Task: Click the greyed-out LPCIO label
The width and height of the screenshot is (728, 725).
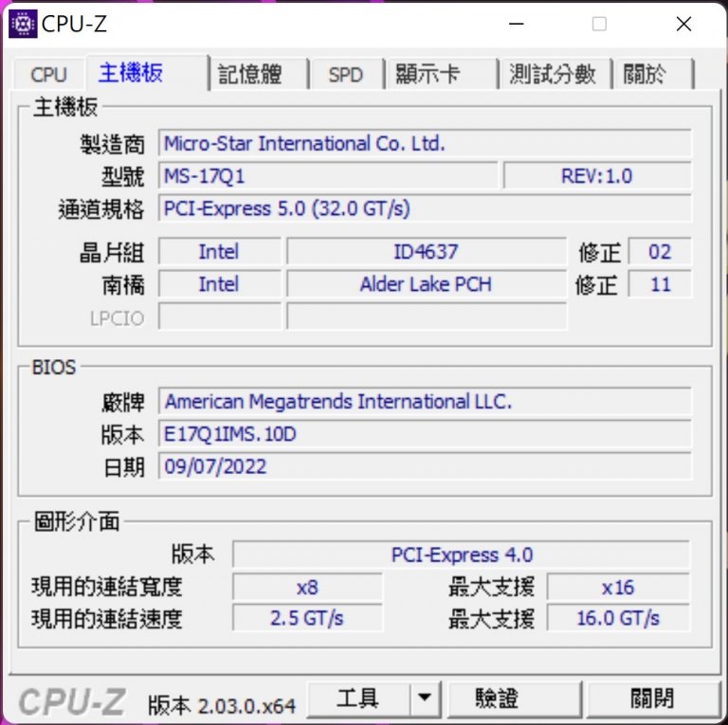Action: tap(117, 318)
